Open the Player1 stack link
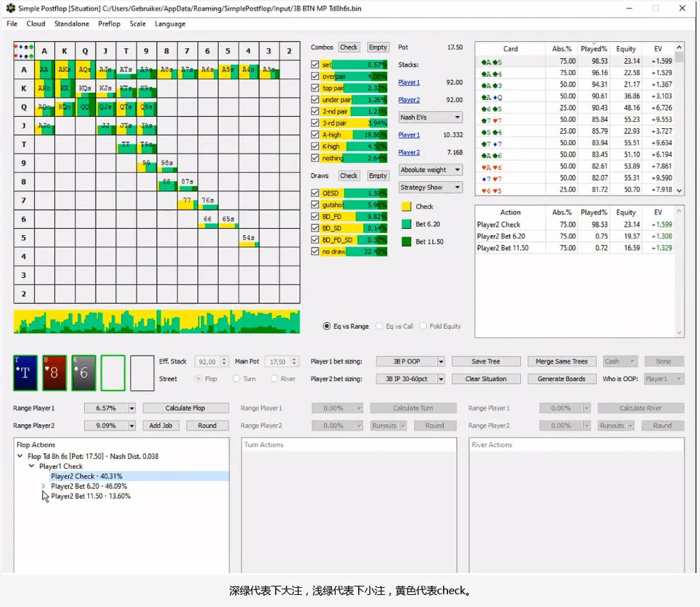 408,81
